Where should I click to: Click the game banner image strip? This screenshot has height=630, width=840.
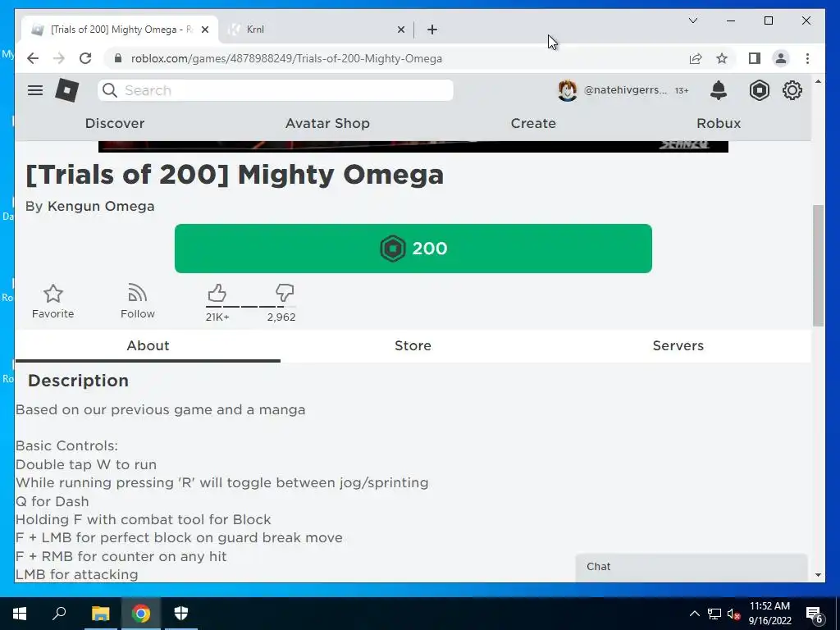(413, 147)
